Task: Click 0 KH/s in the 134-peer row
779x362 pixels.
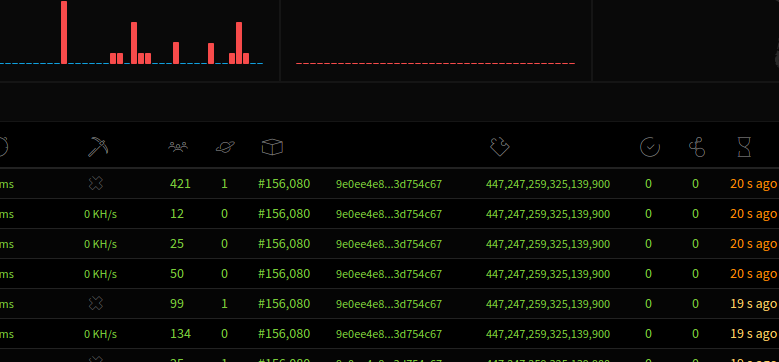Action: pos(100,334)
